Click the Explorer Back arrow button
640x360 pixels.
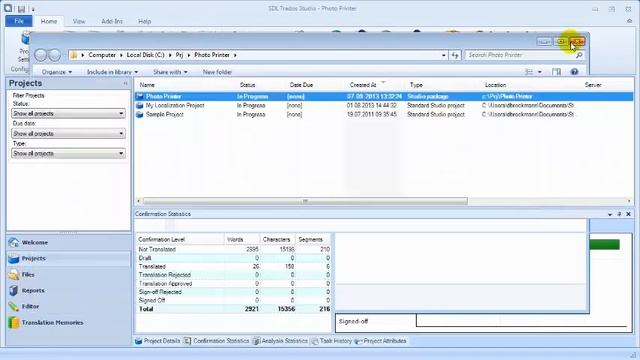41,55
